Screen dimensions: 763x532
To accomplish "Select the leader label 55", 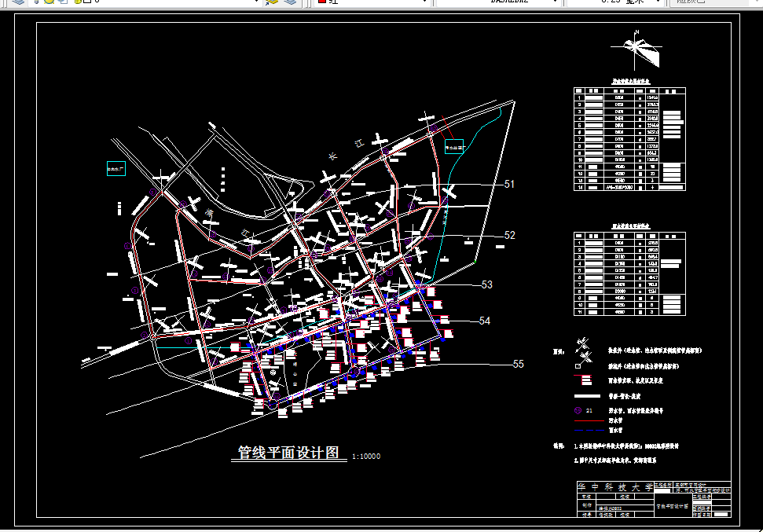I will [519, 364].
